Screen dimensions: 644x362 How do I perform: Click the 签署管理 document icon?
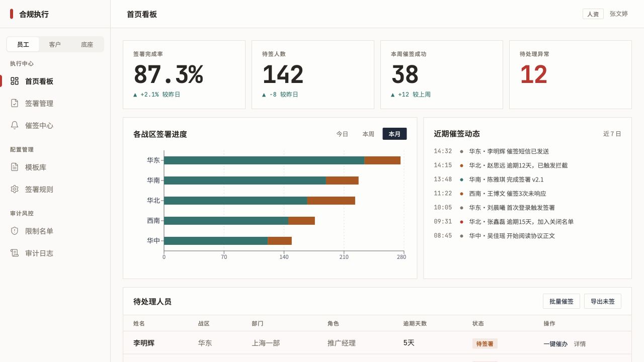tap(15, 103)
